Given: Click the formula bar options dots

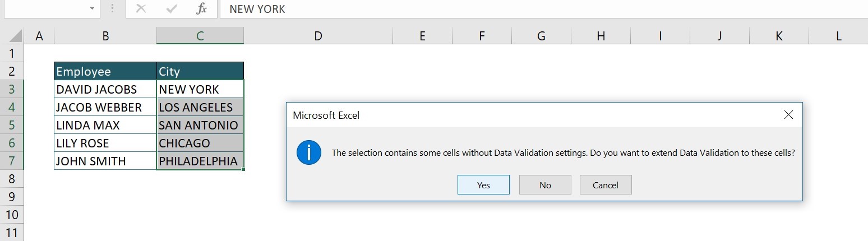Looking at the screenshot, I should pos(113,9).
